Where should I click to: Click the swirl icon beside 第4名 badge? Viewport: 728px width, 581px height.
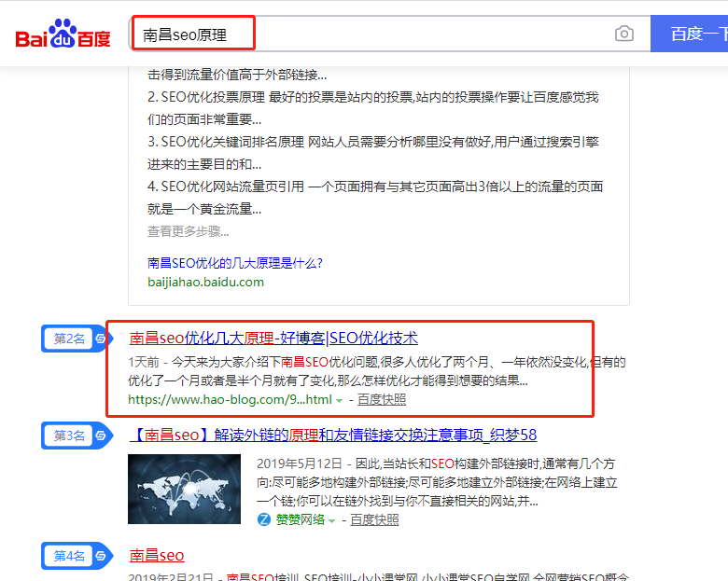tap(101, 556)
